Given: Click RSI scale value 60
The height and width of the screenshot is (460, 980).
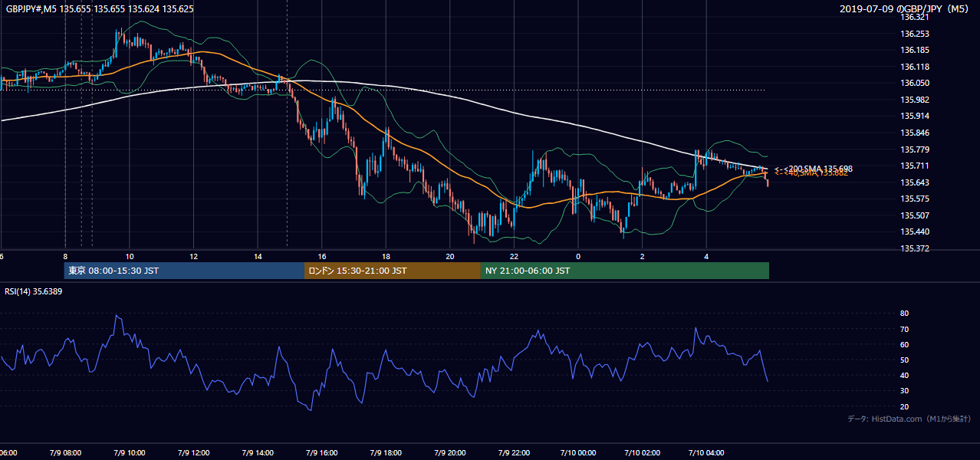Looking at the screenshot, I should (904, 344).
